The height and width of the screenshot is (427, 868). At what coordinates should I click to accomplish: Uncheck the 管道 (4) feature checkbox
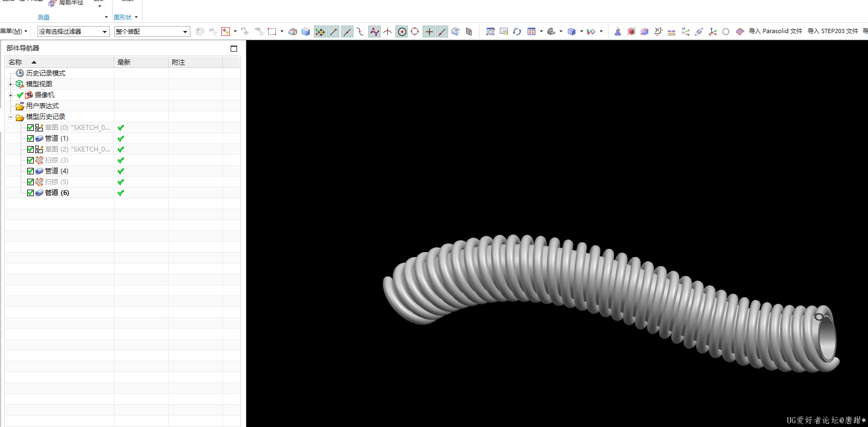tap(30, 171)
